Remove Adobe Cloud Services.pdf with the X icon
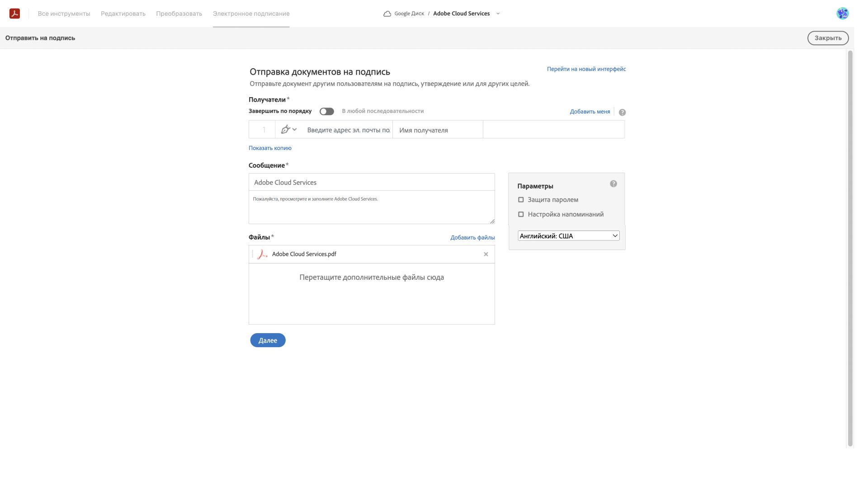The width and height of the screenshot is (868, 504). click(486, 254)
